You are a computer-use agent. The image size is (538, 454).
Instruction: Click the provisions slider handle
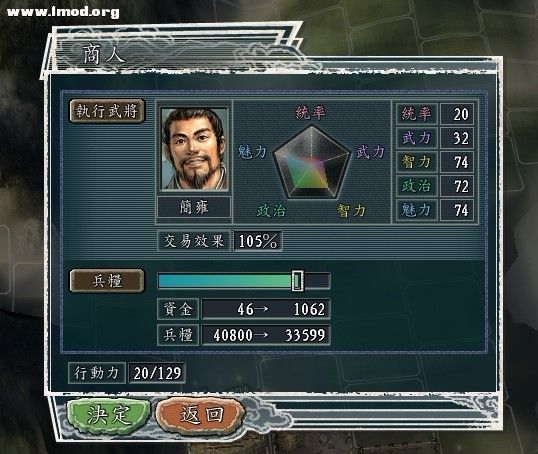297,281
